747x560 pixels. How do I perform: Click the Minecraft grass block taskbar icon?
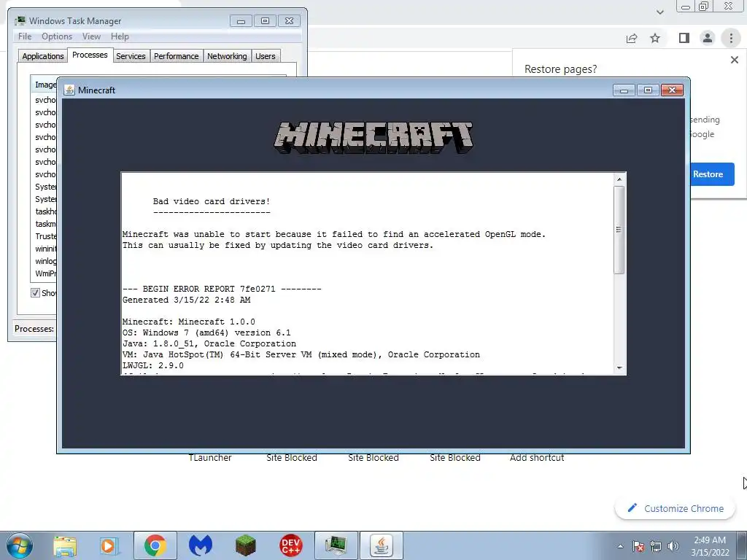[x=245, y=545]
